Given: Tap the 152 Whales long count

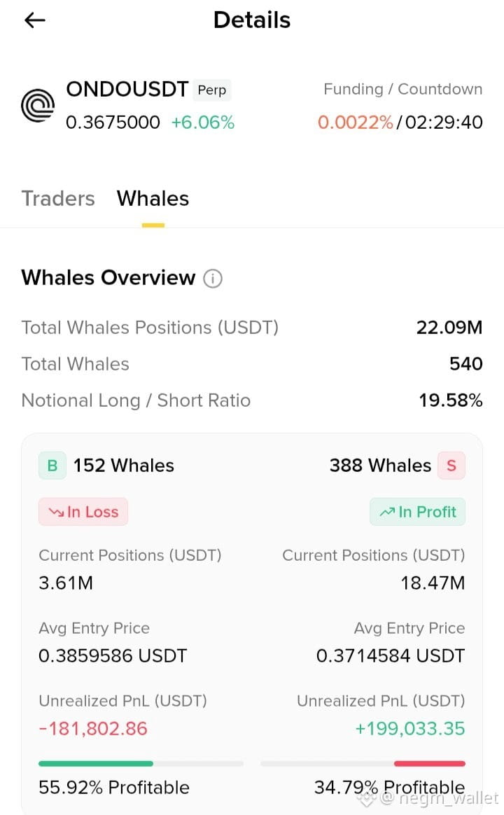Looking at the screenshot, I should click(124, 465).
